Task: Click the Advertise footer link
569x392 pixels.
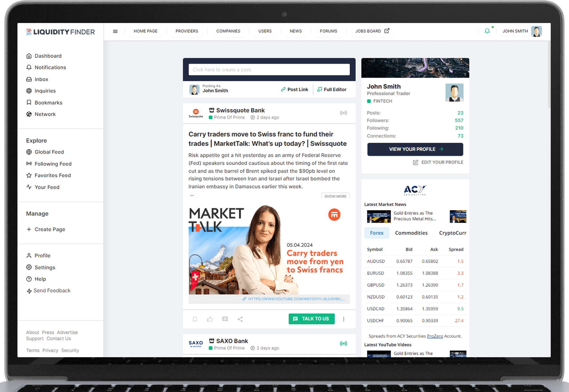Action: tap(67, 332)
